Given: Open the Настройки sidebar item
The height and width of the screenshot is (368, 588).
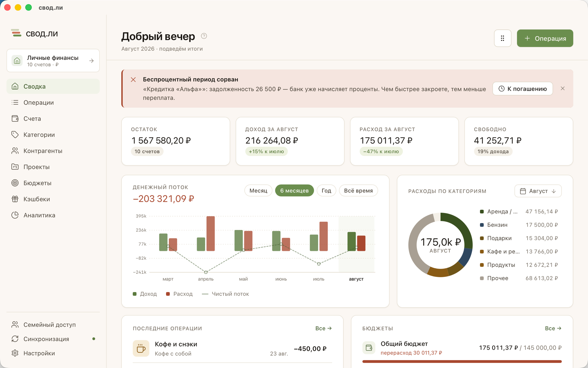Looking at the screenshot, I should tap(53, 353).
